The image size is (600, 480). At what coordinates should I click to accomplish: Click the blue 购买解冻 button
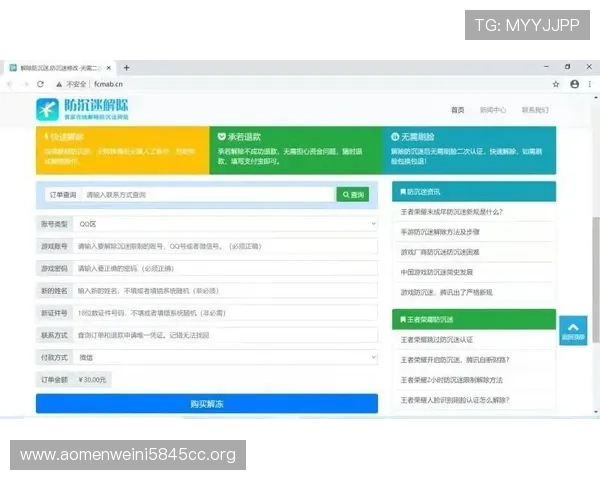pyautogui.click(x=207, y=403)
